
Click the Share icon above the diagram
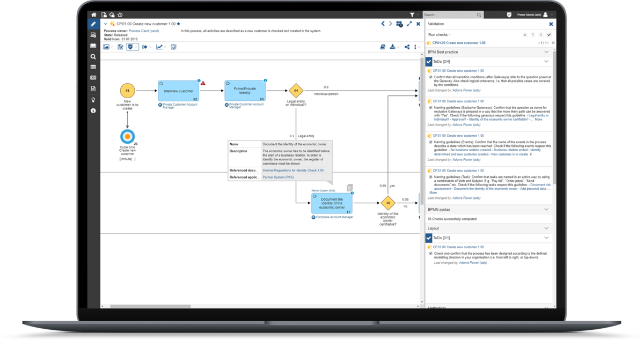coord(407,47)
